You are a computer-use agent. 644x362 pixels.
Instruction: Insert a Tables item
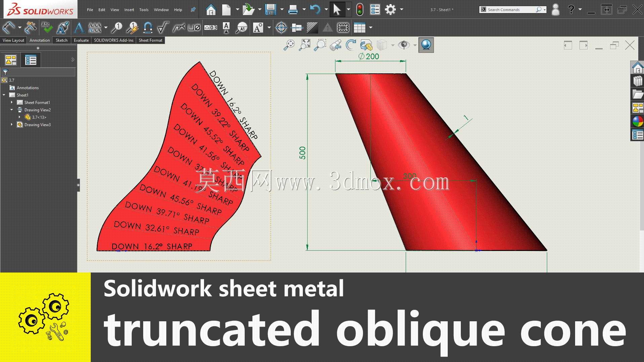point(359,28)
